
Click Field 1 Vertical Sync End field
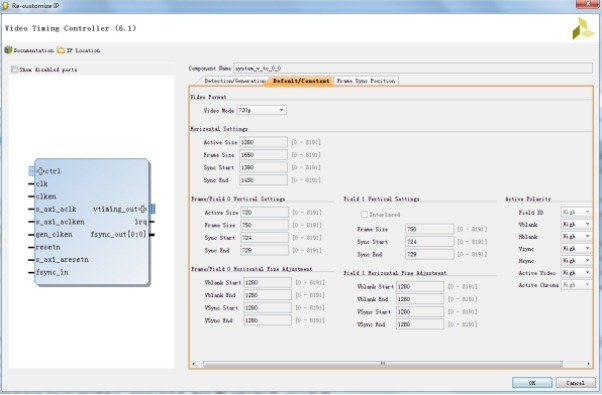pyautogui.click(x=429, y=255)
